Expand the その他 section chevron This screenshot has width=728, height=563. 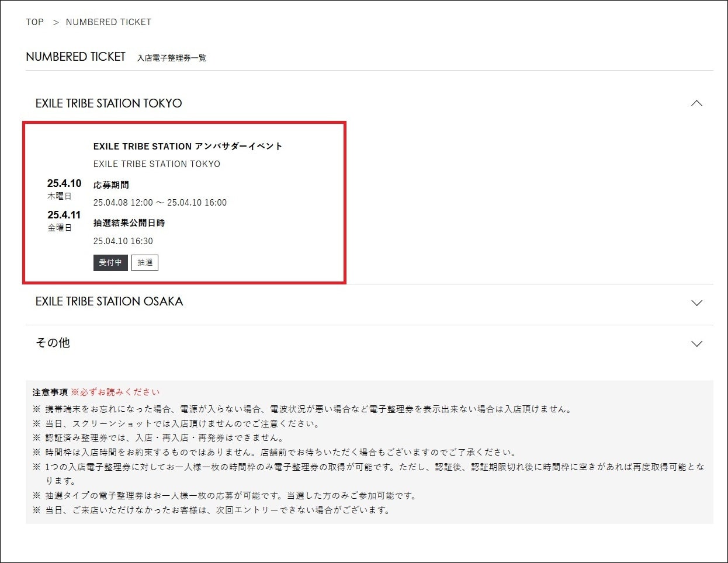click(696, 343)
